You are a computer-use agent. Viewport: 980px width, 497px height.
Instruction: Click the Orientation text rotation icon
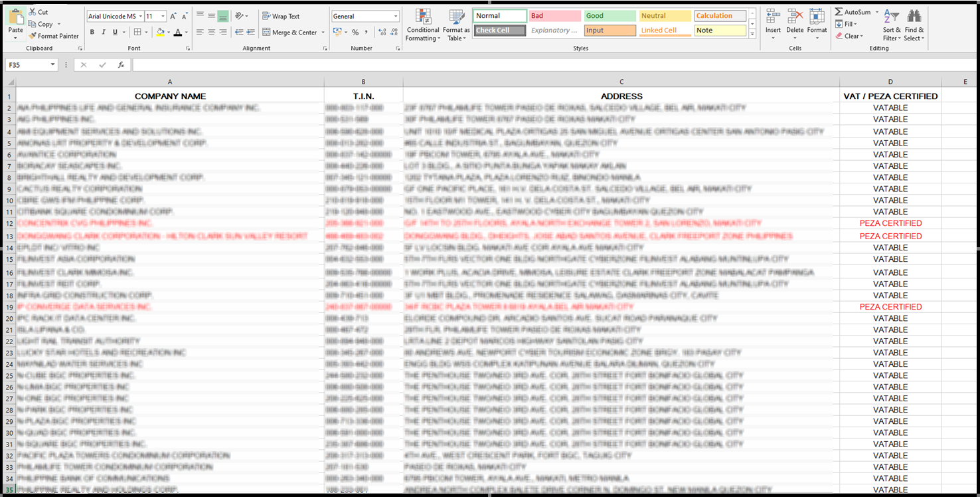240,16
